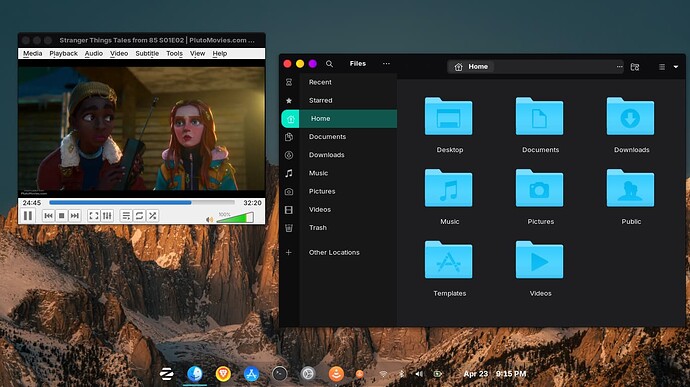The width and height of the screenshot is (690, 387).
Task: Open Trash in sidebar
Action: pos(317,228)
